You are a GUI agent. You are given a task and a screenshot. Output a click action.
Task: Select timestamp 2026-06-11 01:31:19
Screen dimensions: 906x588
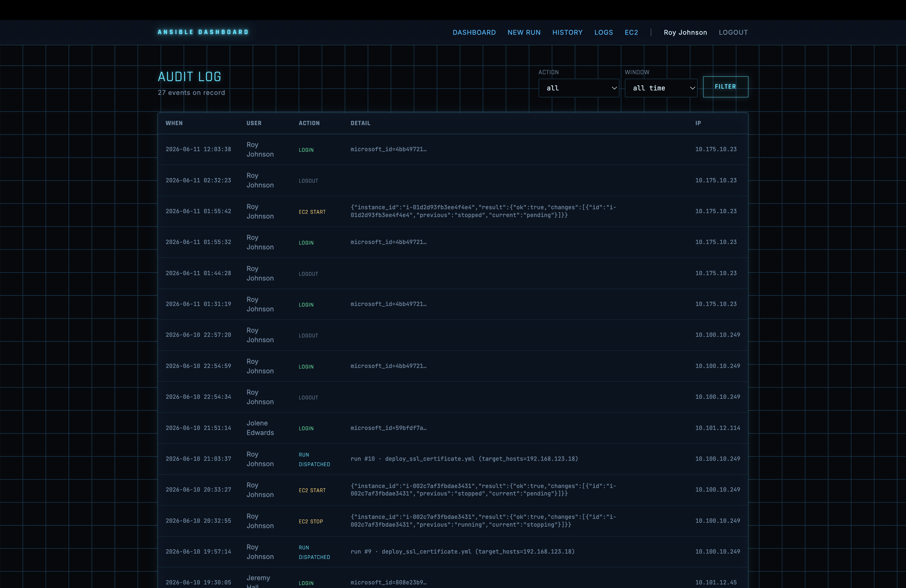198,304
